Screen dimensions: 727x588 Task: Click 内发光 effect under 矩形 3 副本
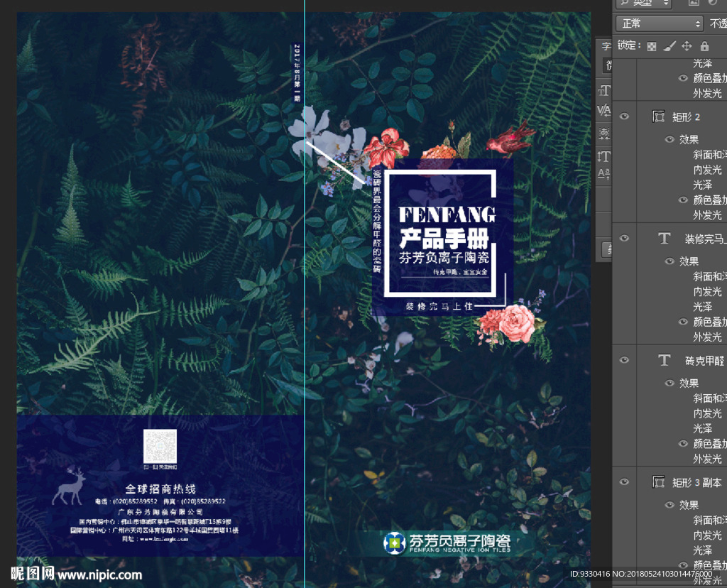tap(708, 535)
